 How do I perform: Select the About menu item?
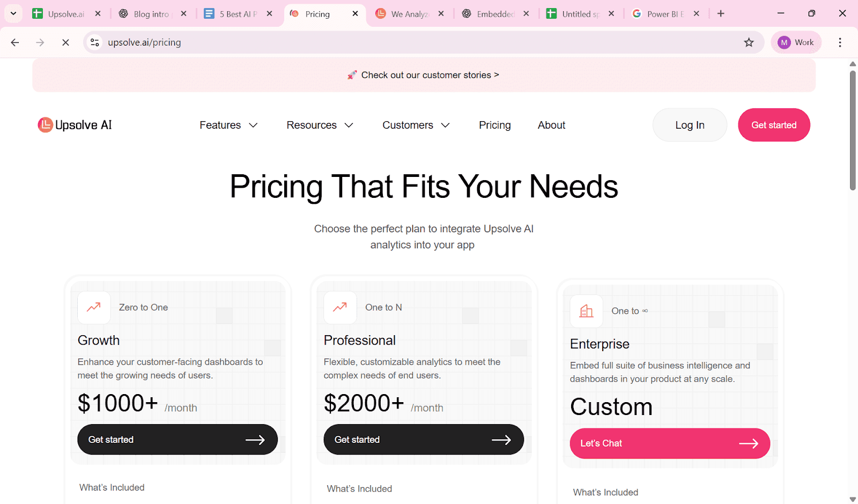pyautogui.click(x=551, y=125)
